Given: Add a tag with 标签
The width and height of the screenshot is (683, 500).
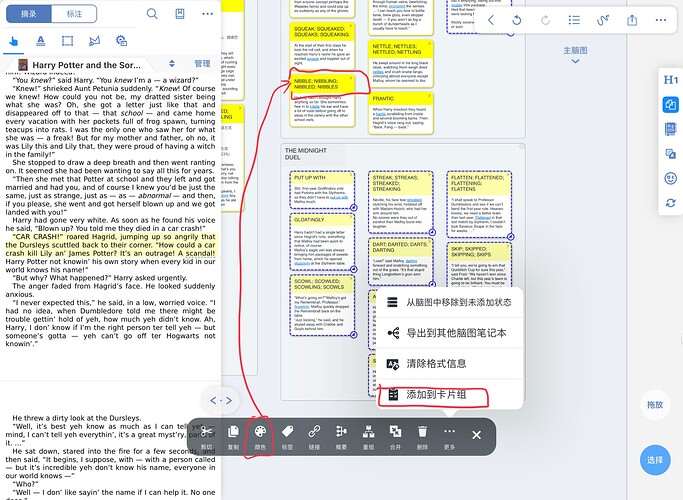Looking at the screenshot, I should pos(287,437).
